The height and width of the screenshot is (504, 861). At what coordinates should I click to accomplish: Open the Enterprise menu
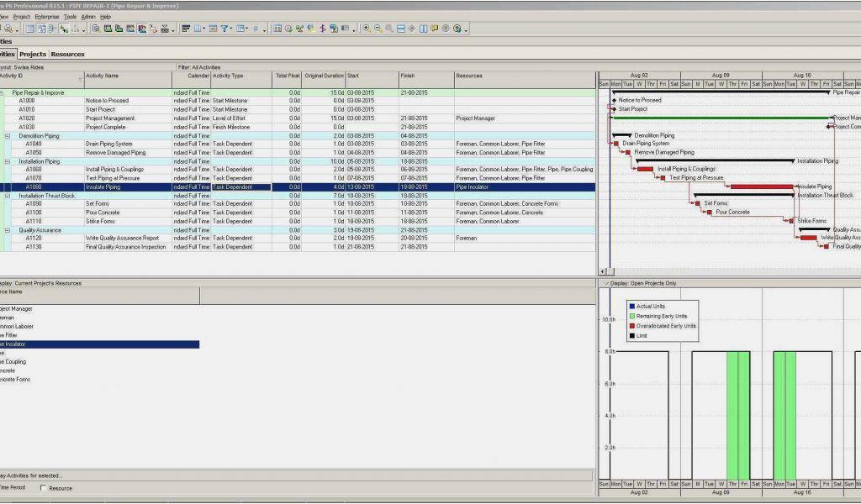pos(46,16)
